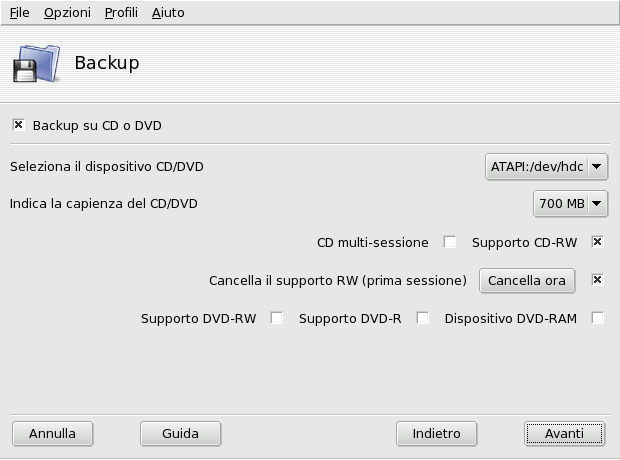Expand the 700 MB capacity dropdown

pos(570,204)
